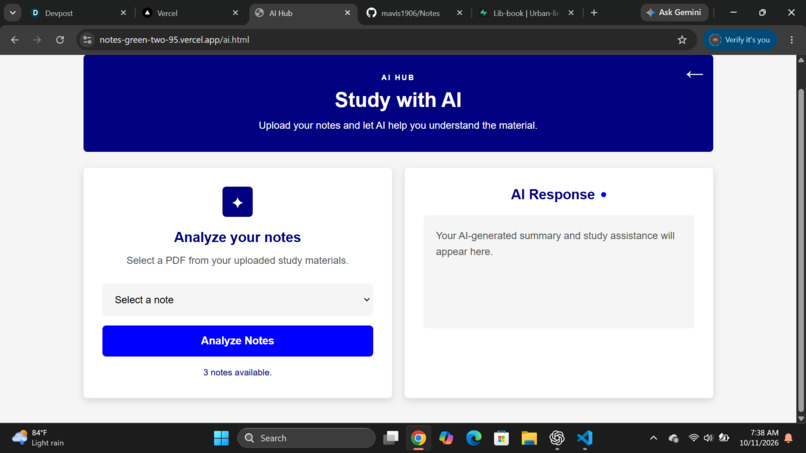Click the taskbar Search box

(306, 438)
